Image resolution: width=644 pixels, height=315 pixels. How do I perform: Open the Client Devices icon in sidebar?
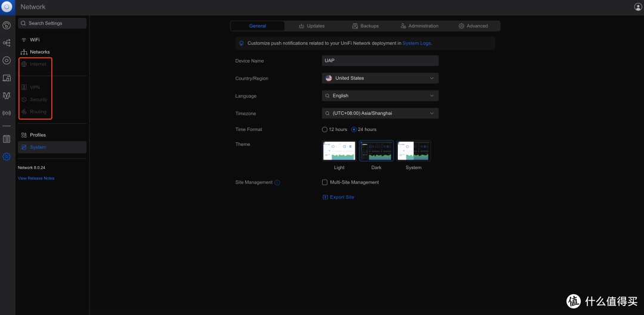(x=7, y=78)
